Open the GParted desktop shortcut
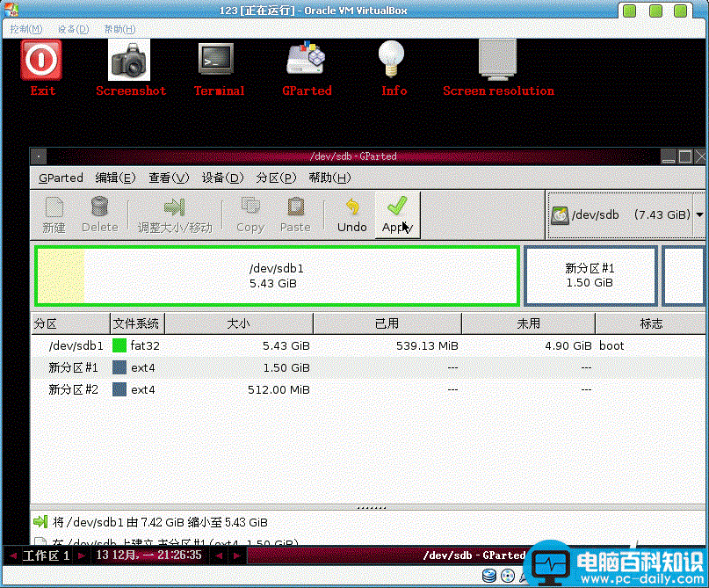 [307, 61]
